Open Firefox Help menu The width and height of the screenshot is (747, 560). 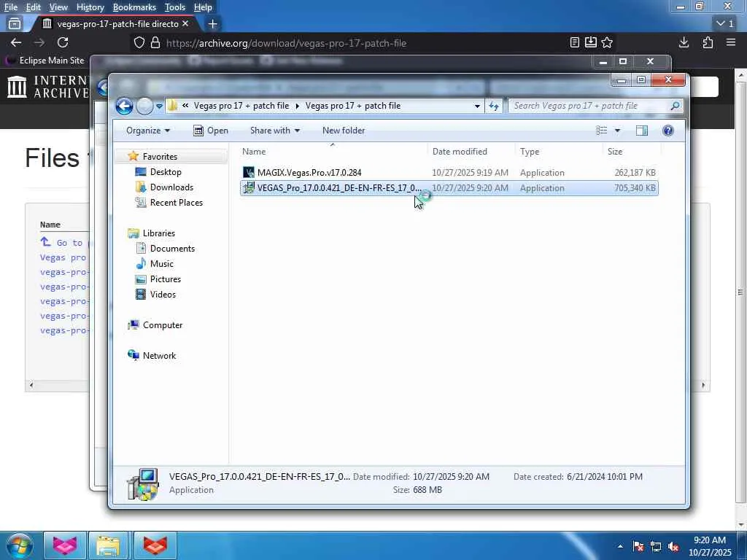pyautogui.click(x=203, y=7)
